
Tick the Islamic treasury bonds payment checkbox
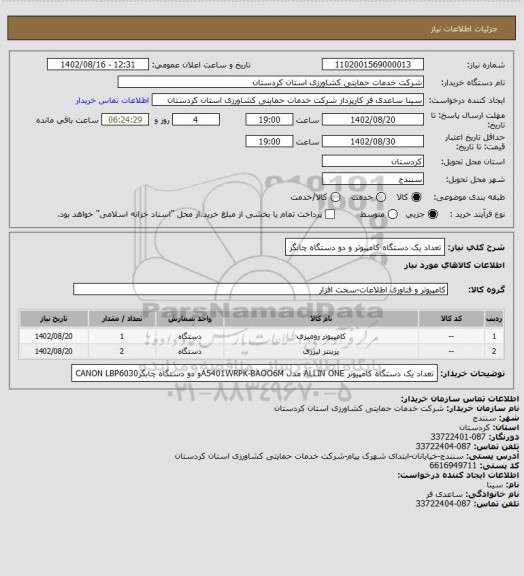(x=330, y=214)
